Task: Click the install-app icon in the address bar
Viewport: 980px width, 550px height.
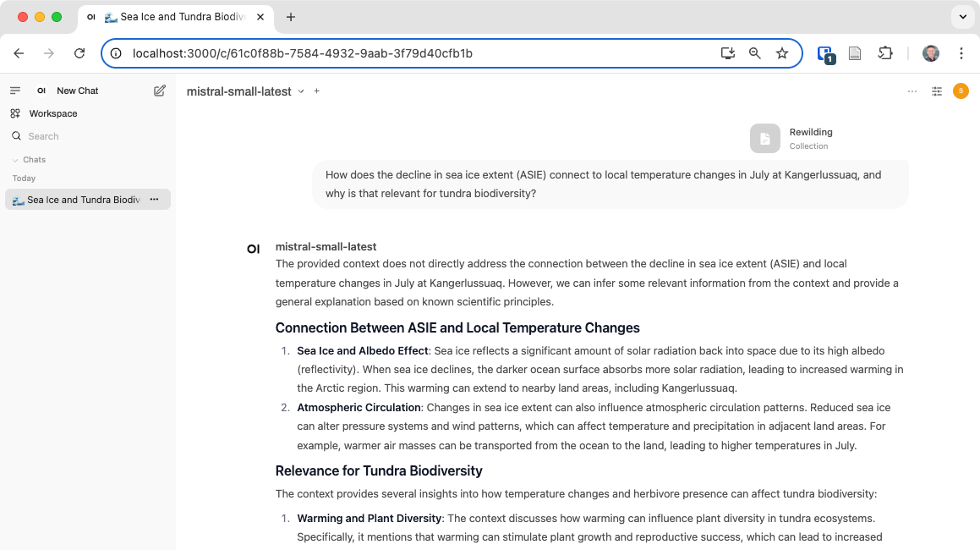Action: pyautogui.click(x=727, y=52)
